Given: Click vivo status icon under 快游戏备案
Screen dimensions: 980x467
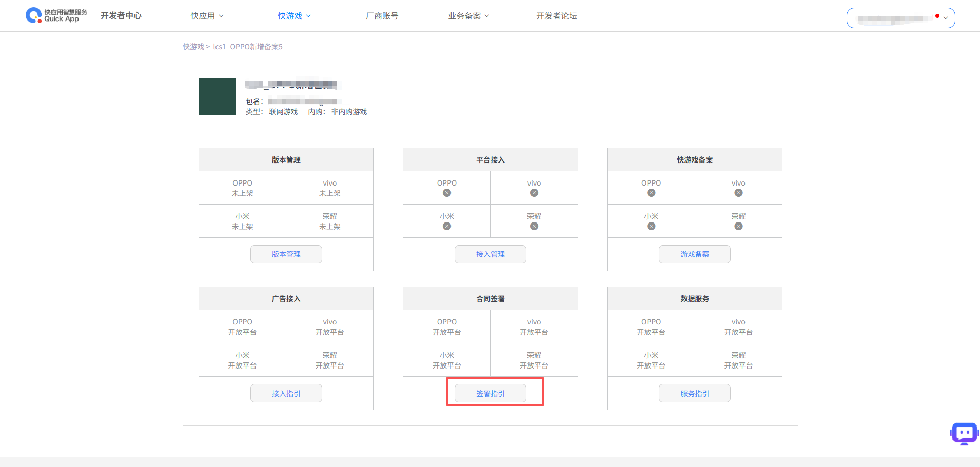Looking at the screenshot, I should pyautogui.click(x=738, y=193).
